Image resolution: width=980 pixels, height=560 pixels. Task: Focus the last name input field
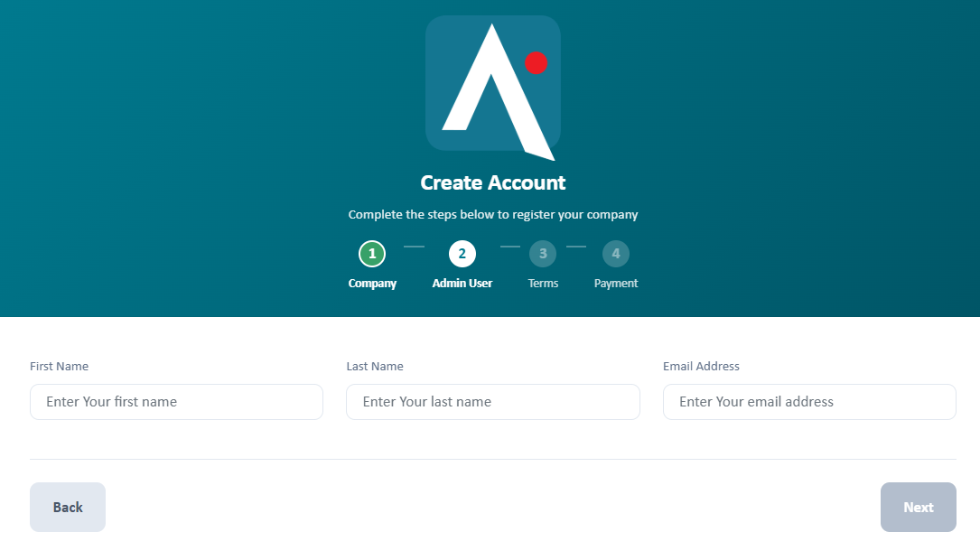[x=492, y=402]
